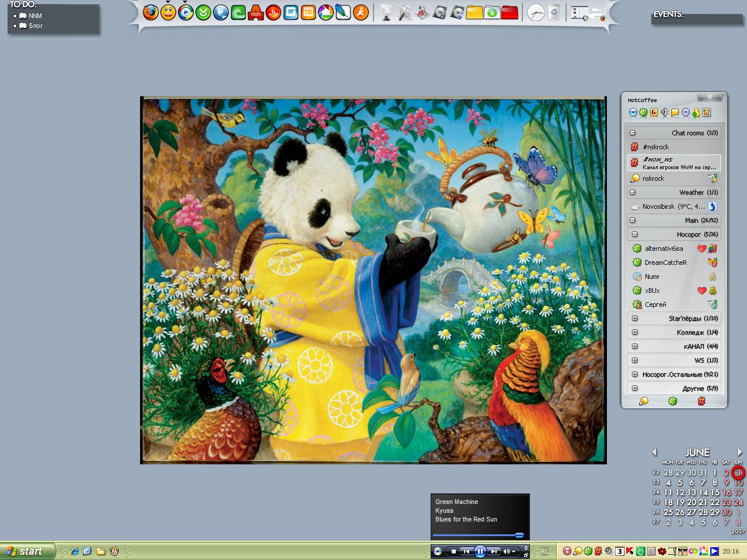
Task: Click the yellow message bubble HotCoffee icon
Action: click(x=675, y=113)
